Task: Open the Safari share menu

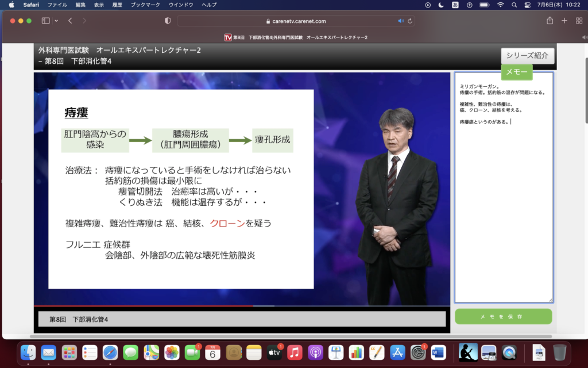Action: (550, 21)
